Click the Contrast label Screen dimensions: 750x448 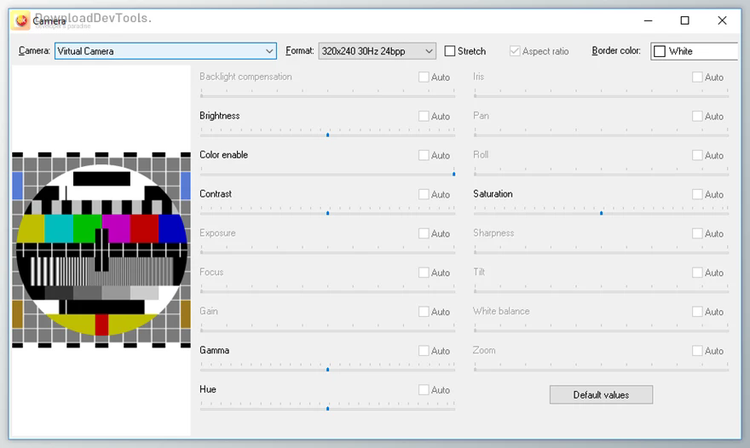[x=215, y=194]
